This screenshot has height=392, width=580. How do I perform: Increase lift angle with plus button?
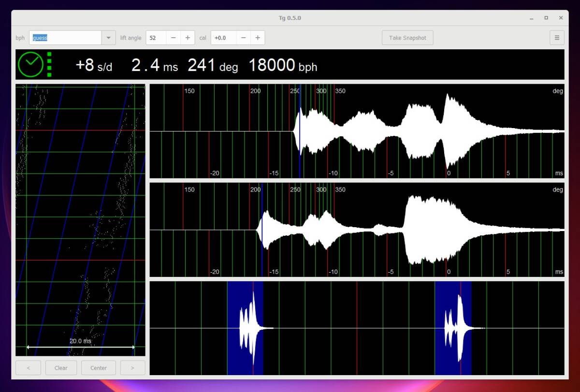point(188,38)
